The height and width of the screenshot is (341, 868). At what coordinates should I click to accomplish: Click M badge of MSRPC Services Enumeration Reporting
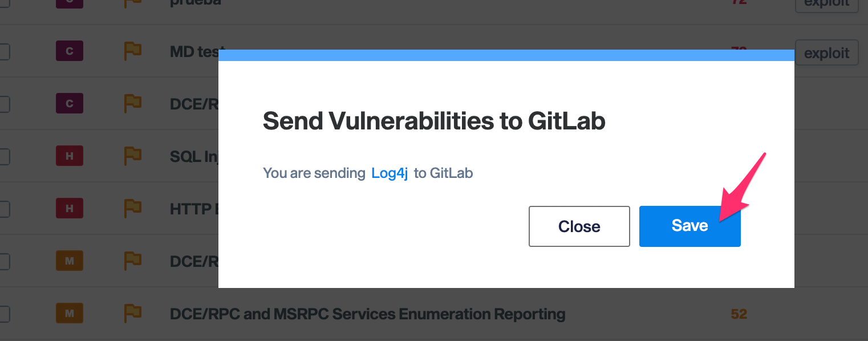click(70, 313)
